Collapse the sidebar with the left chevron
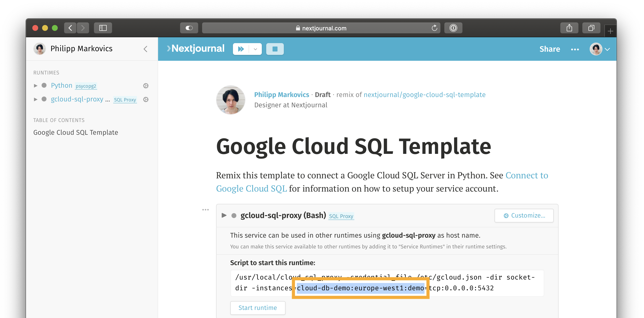This screenshot has width=644, height=318. pos(146,49)
